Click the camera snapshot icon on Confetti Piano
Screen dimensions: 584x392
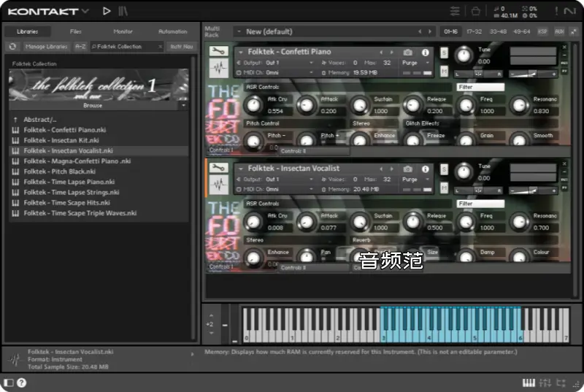tap(408, 52)
